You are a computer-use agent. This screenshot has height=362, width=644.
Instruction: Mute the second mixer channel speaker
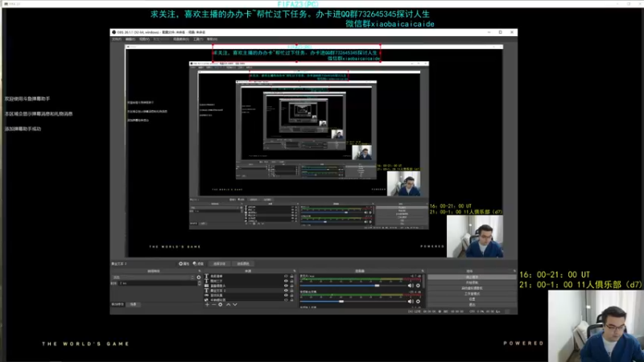pyautogui.click(x=411, y=301)
